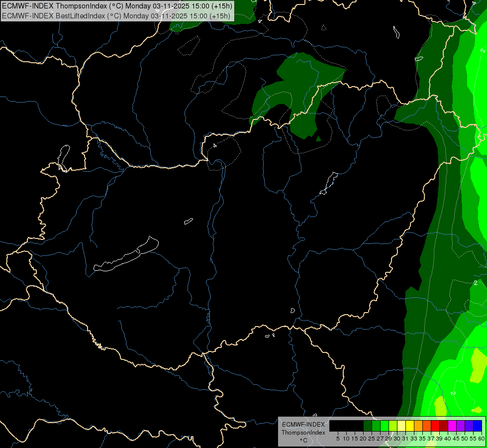Viewport: 487px width, 448px height.
Task: Click the legend tick value 40
Action: [x=448, y=439]
